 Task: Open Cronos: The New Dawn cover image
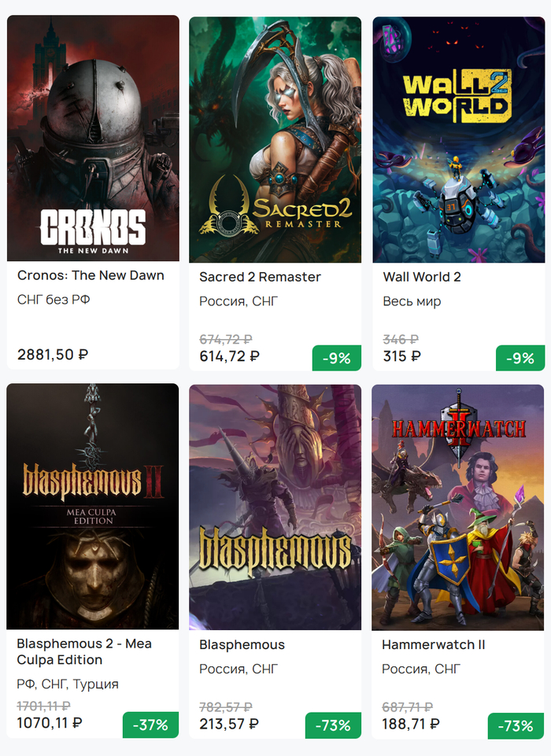(93, 138)
